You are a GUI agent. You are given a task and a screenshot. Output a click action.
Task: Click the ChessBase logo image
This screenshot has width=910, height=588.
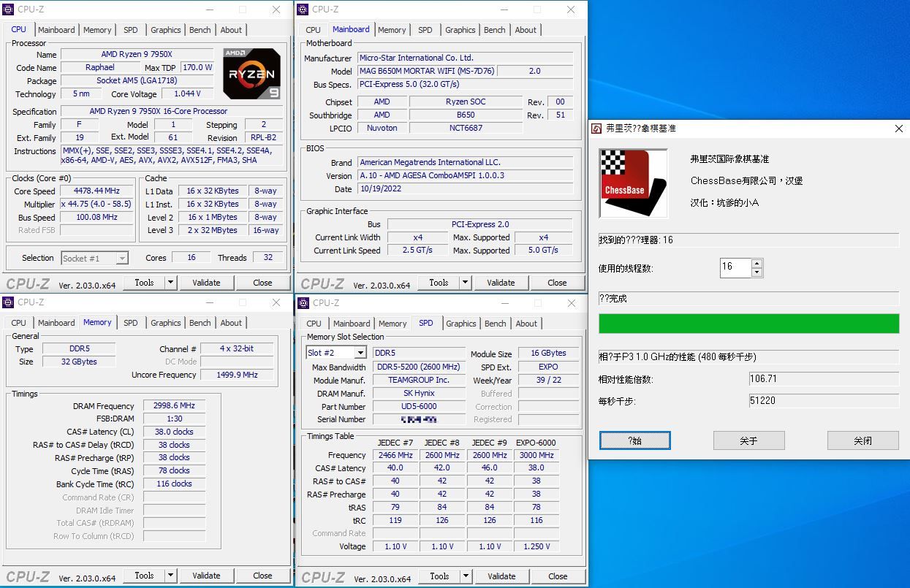(633, 183)
